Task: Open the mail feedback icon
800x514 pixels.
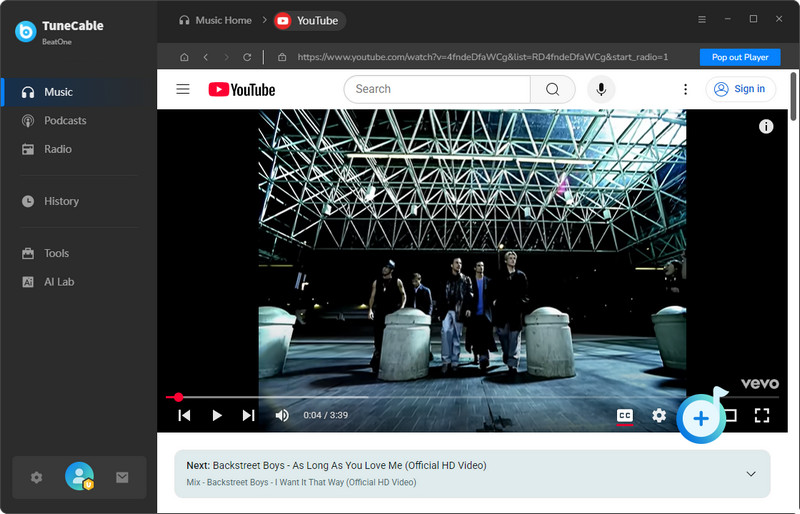Action: coord(122,478)
